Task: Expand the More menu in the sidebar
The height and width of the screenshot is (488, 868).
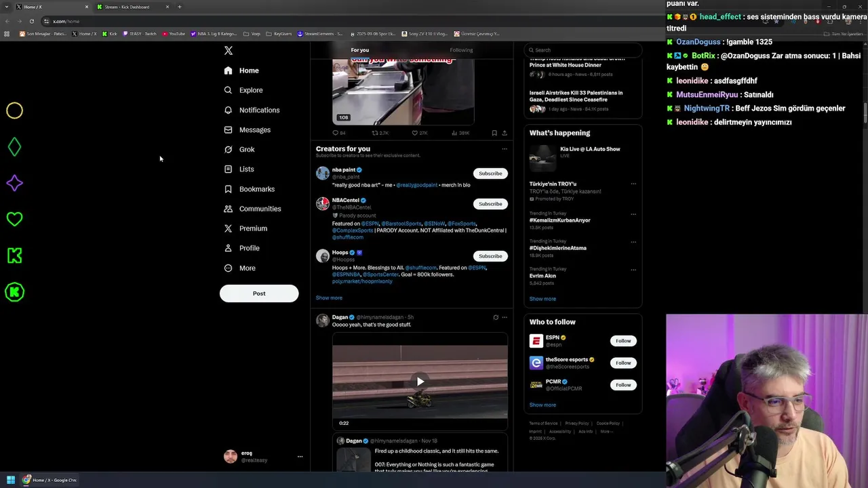Action: pos(239,268)
